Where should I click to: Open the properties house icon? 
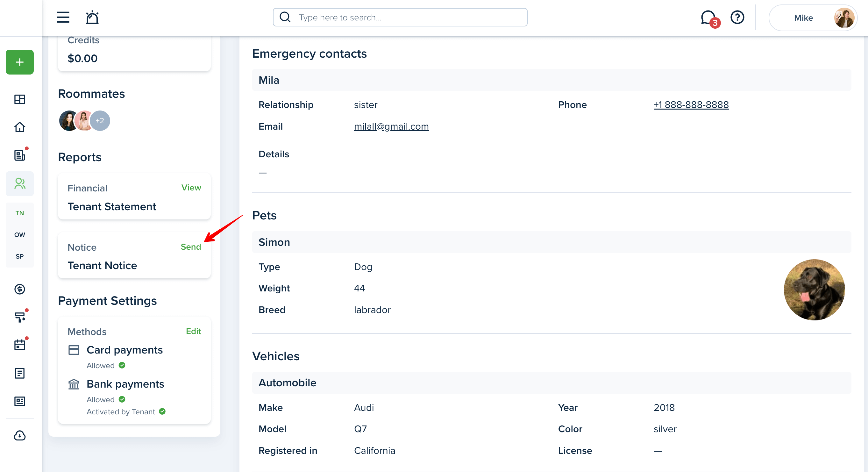coord(19,127)
